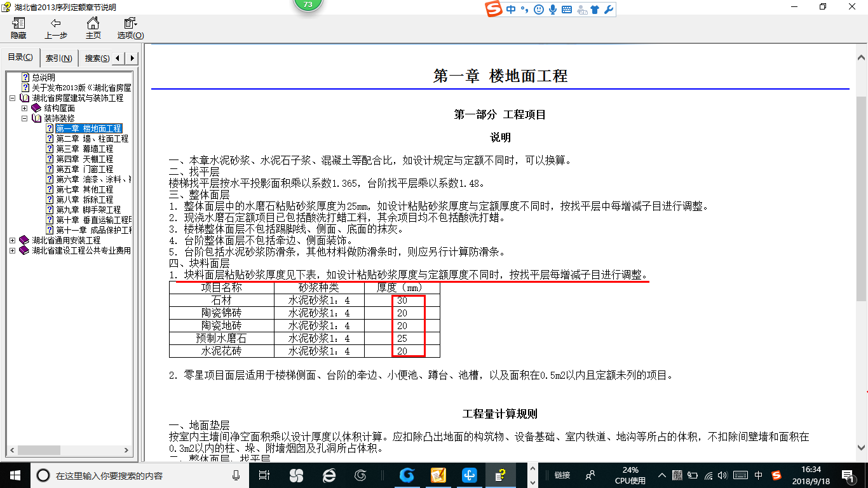The width and height of the screenshot is (868, 488).
Task: Click the 预制水磨石 table cell
Action: [x=222, y=338]
